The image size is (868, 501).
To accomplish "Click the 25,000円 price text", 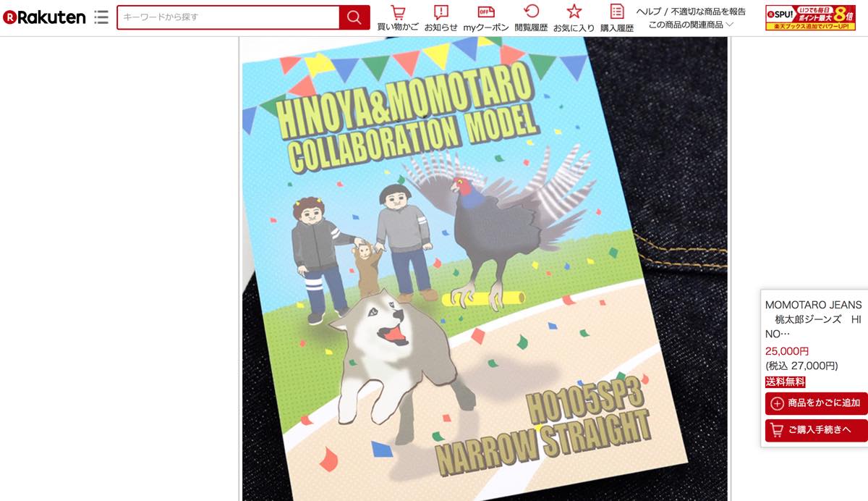I will click(787, 351).
